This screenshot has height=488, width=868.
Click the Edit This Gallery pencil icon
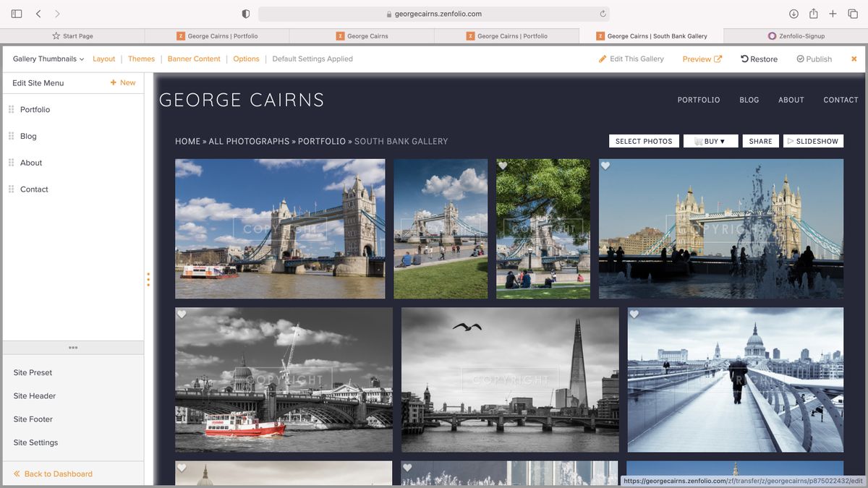click(x=603, y=59)
